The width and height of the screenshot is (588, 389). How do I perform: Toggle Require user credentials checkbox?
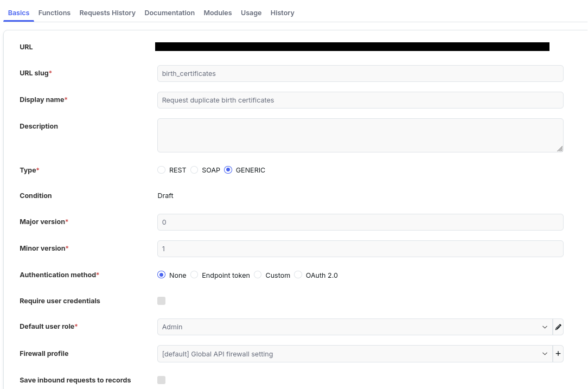click(161, 301)
